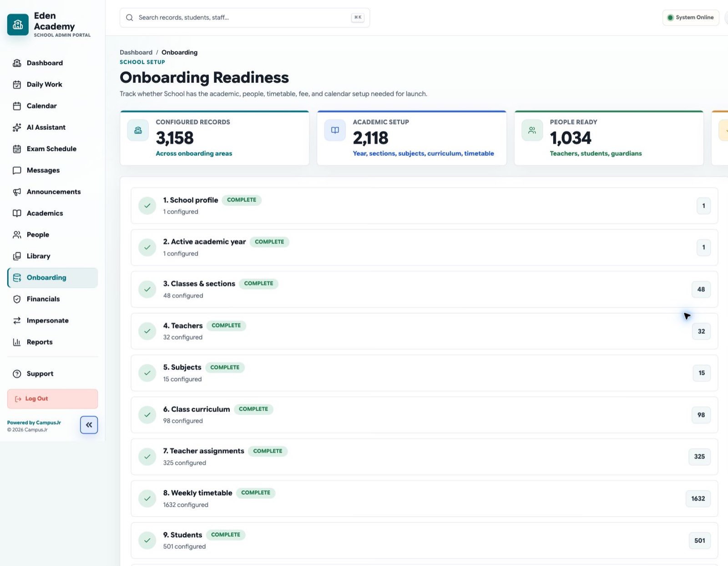Click the Reports bar chart icon
This screenshot has height=566, width=728.
point(17,342)
